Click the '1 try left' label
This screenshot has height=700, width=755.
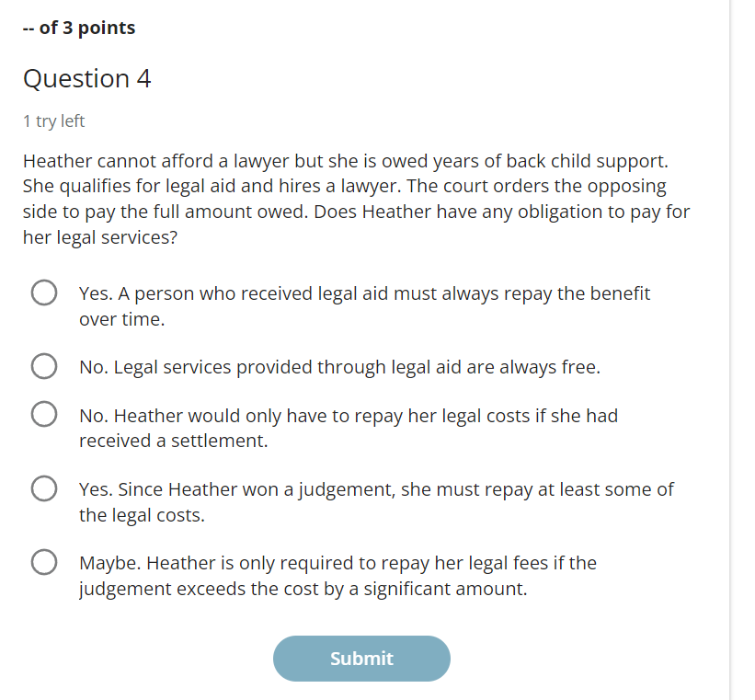click(53, 120)
